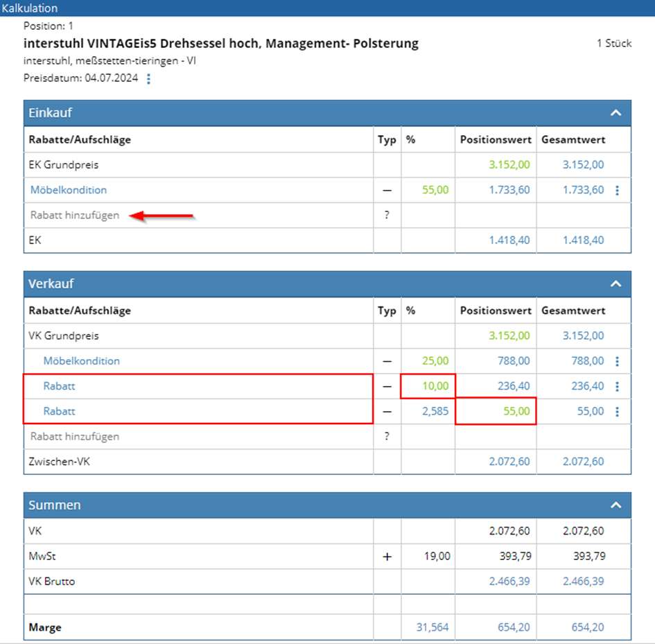This screenshot has height=644, width=655.
Task: Click Gesamtwert 236,40 of first Rabatt
Action: tap(588, 386)
